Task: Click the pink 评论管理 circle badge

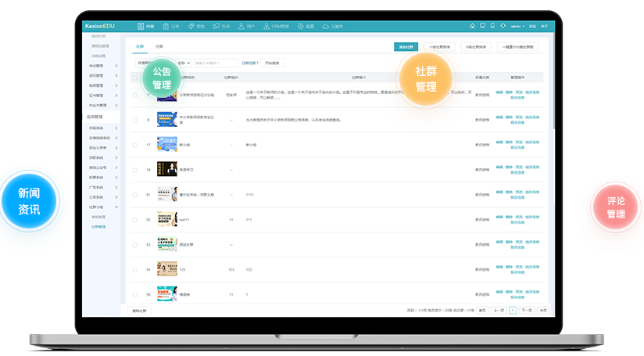Action: 616,207
